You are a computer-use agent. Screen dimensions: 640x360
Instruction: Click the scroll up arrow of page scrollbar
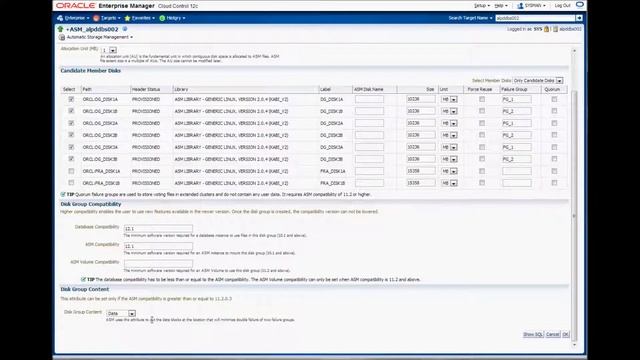574,51
